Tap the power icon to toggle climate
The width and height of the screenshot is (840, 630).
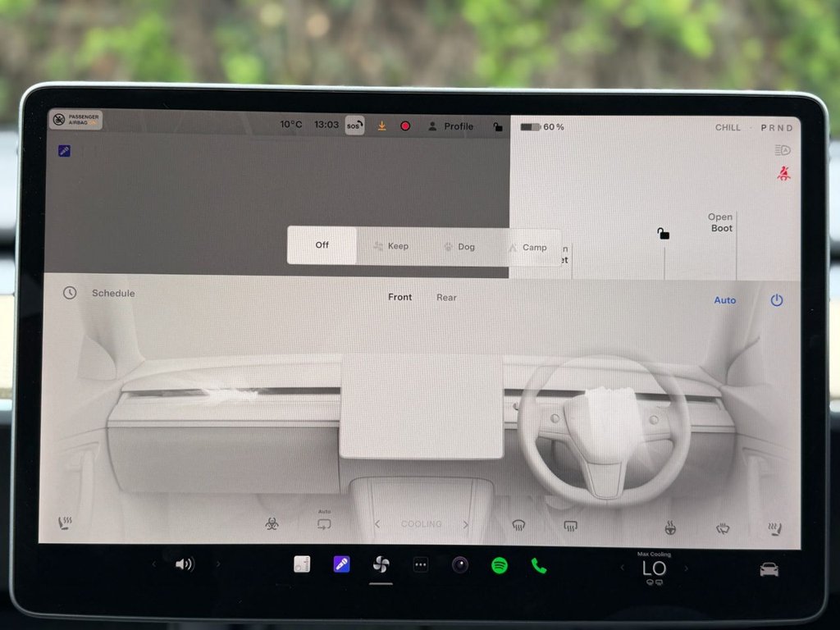(776, 300)
